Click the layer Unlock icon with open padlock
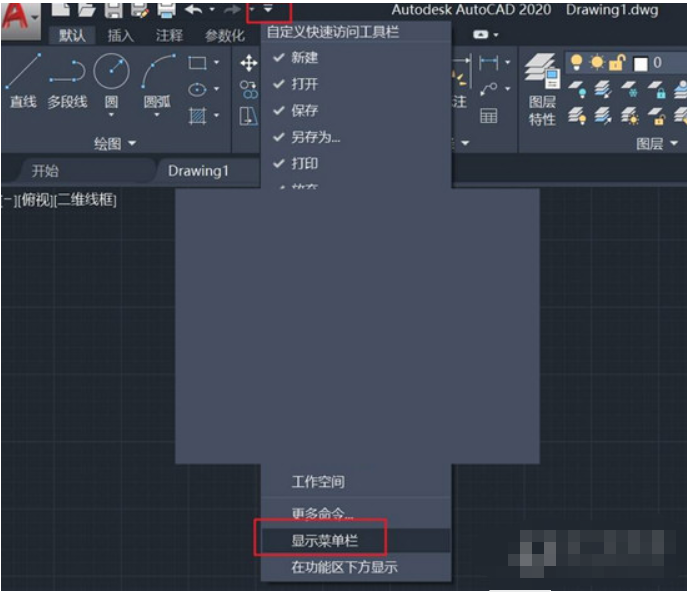The height and width of the screenshot is (592, 687). [657, 116]
